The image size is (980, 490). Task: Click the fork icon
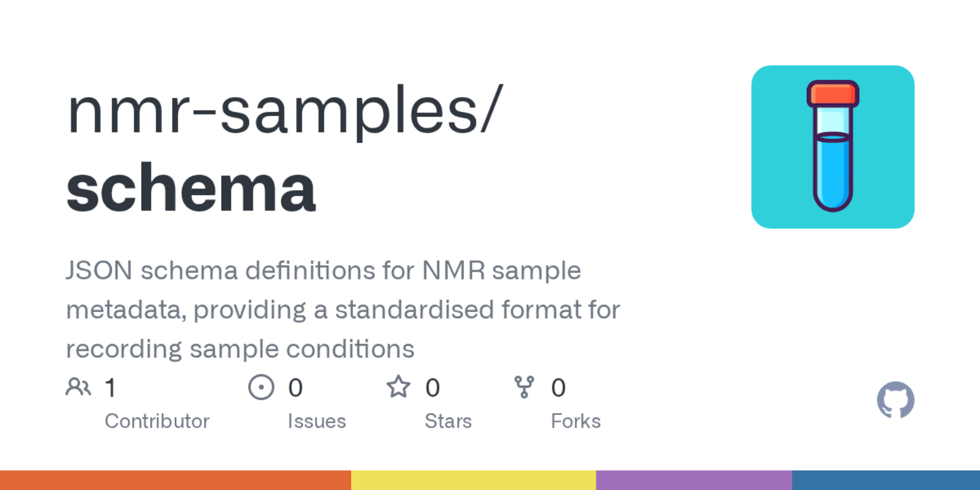524,387
